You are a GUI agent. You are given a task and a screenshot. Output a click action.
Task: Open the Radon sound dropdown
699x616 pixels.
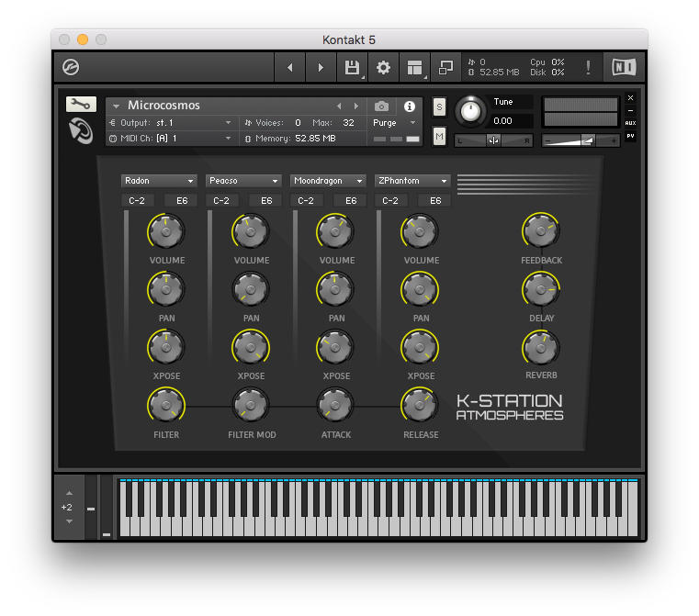click(159, 181)
